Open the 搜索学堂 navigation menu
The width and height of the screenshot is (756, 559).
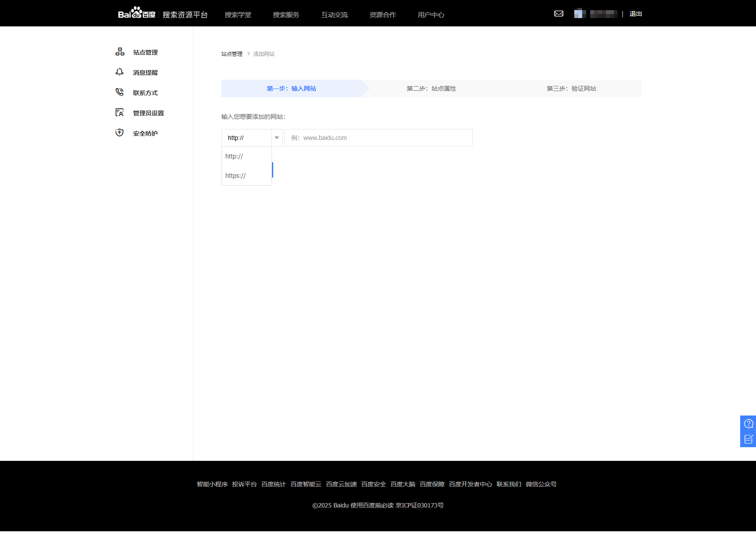click(x=238, y=15)
